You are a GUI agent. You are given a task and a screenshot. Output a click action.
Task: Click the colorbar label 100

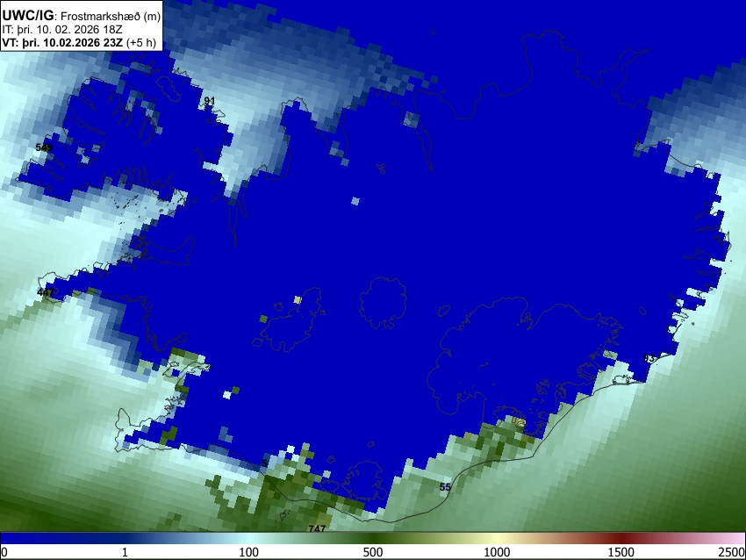[x=249, y=552]
